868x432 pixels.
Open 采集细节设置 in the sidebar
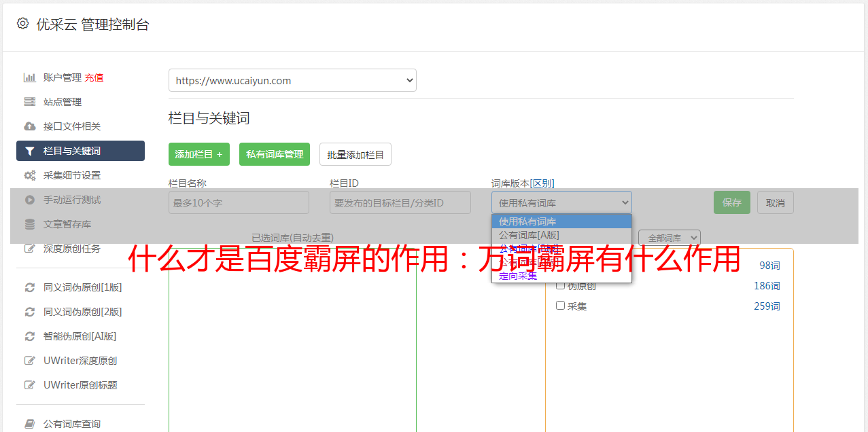click(x=72, y=175)
